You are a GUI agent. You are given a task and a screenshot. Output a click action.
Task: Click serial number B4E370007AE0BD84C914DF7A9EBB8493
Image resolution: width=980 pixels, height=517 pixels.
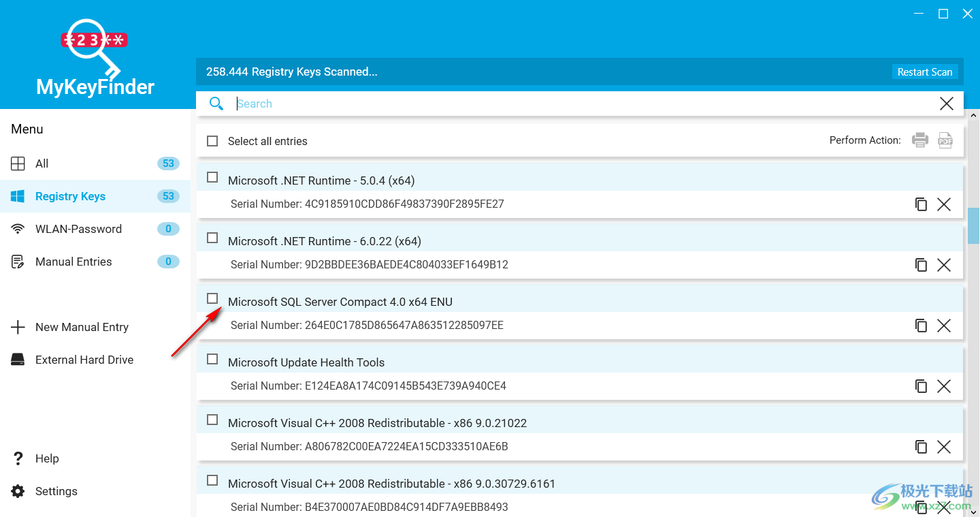pos(406,507)
